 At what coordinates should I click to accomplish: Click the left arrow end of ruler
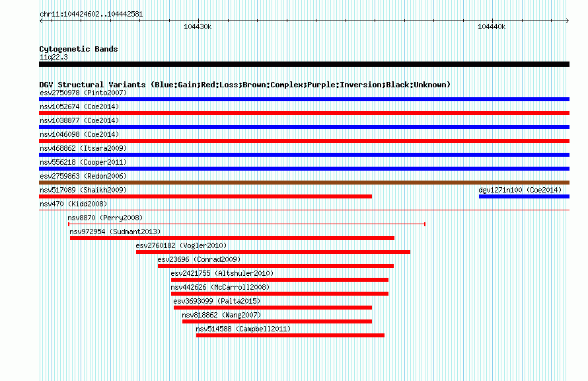point(41,21)
